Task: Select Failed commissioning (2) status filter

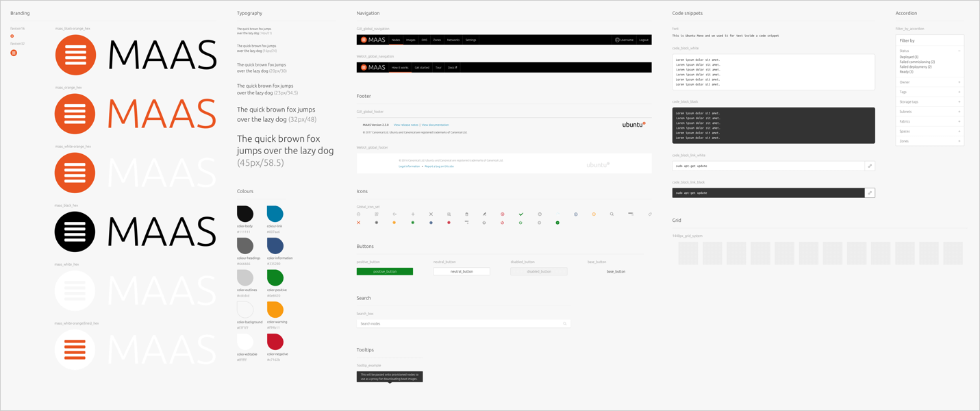Action: 917,62
